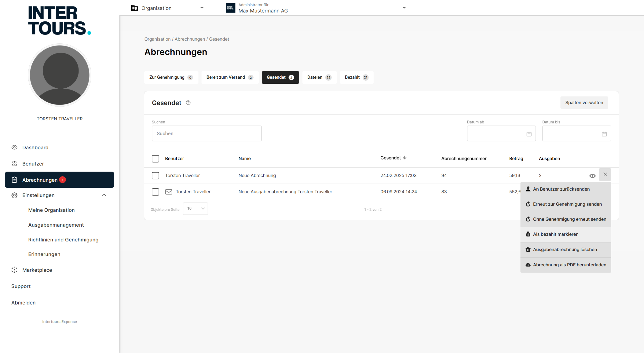644x353 pixels.
Task: Sort by the Gesendet column arrow
Action: pyautogui.click(x=405, y=158)
